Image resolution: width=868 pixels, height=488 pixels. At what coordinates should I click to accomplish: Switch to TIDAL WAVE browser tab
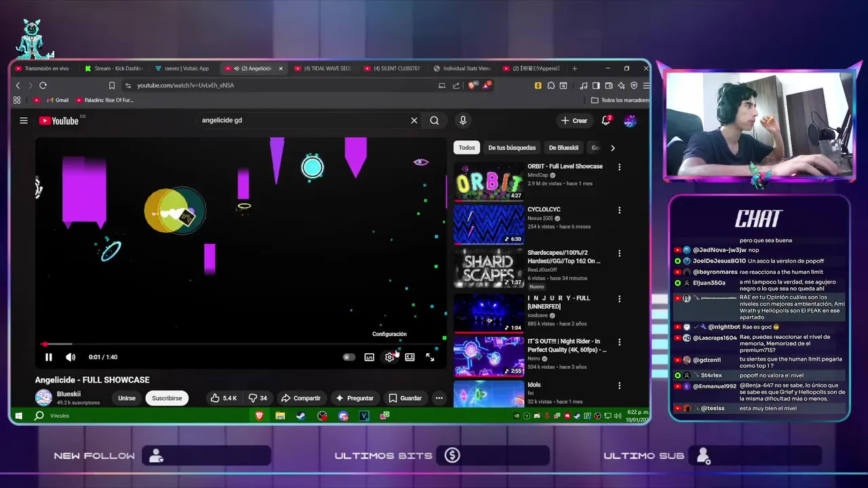[324, 68]
